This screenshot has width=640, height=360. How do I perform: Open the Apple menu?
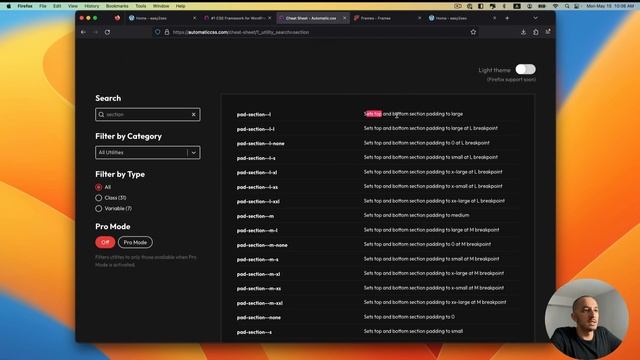(x=9, y=6)
